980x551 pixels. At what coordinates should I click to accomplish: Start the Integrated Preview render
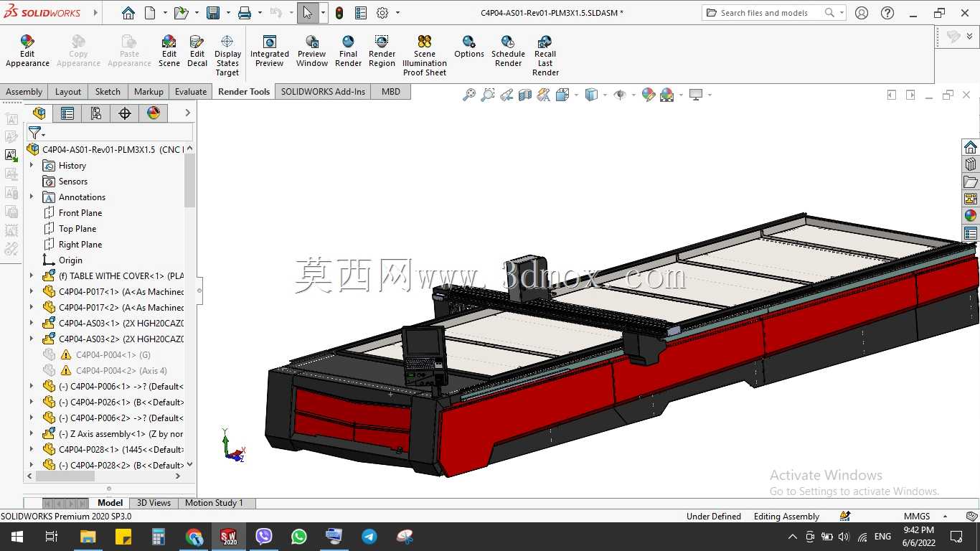[x=270, y=51]
